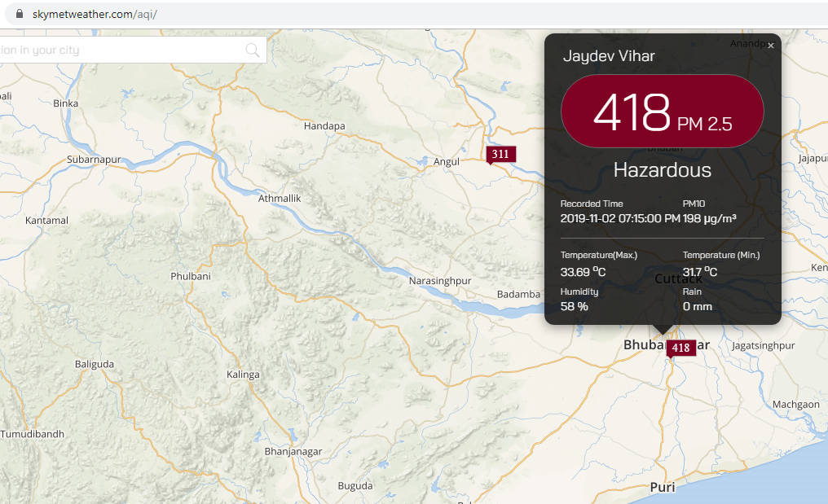The height and width of the screenshot is (504, 828).
Task: Click the Hazardous status text
Action: 663,170
